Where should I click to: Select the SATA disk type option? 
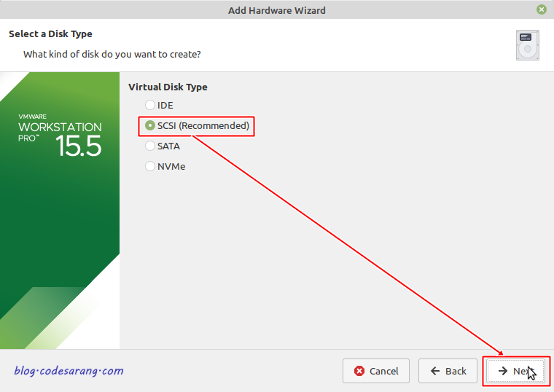(x=150, y=146)
